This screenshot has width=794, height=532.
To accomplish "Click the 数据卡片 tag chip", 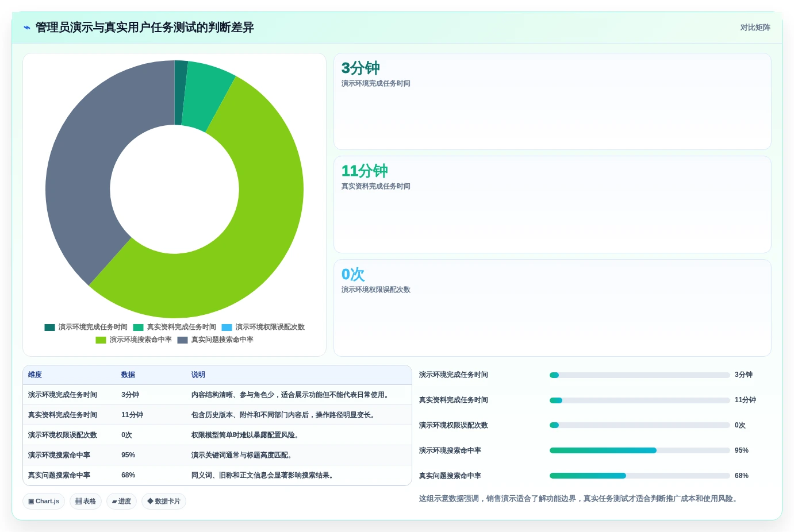I will (x=164, y=502).
